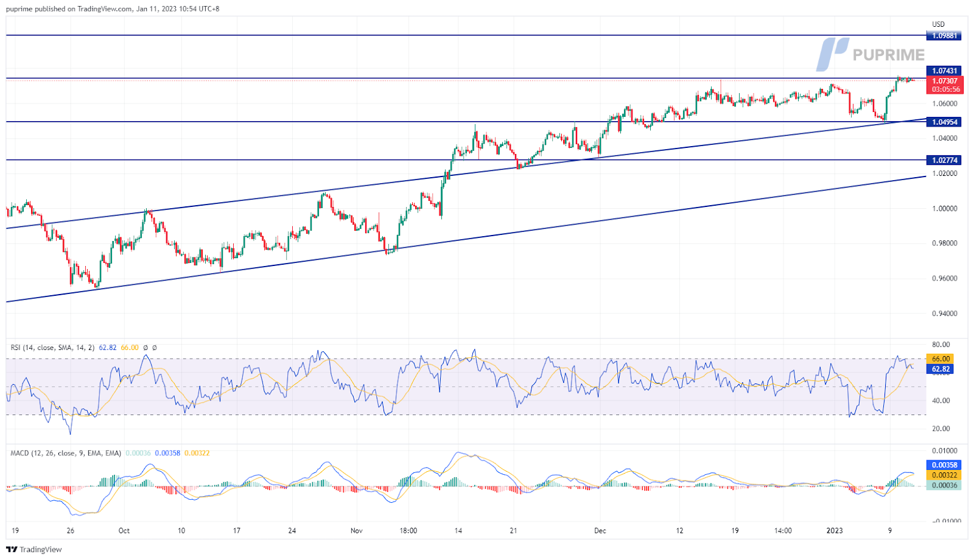Click the MACD (12, 26, close, 9, EMA, EMA) legend

[x=66, y=453]
